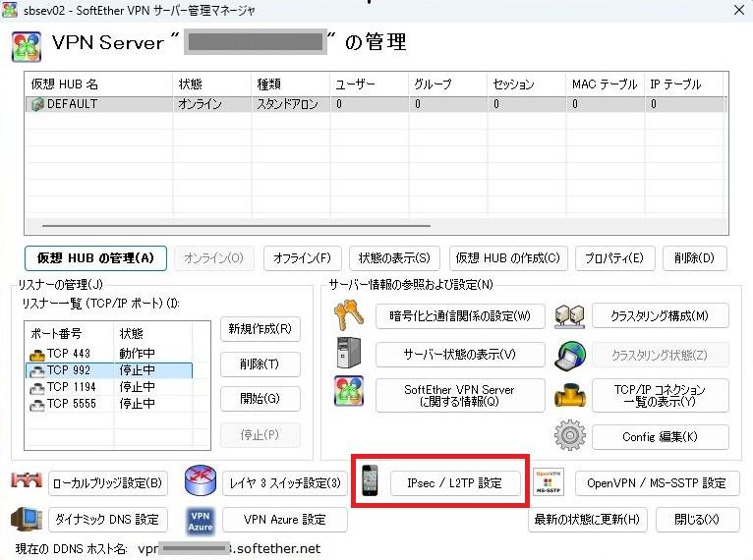This screenshot has width=753, height=560.
Task: Open SoftEther VPN Server に関する情報(Q)
Action: point(460,395)
